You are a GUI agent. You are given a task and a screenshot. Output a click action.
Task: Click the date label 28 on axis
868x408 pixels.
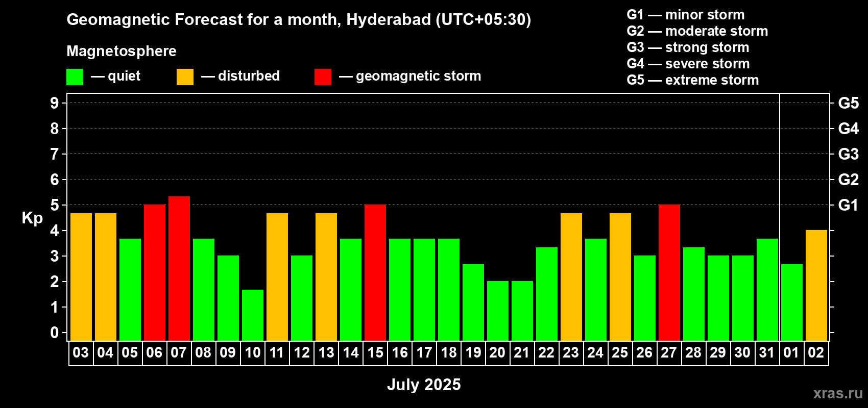(693, 352)
